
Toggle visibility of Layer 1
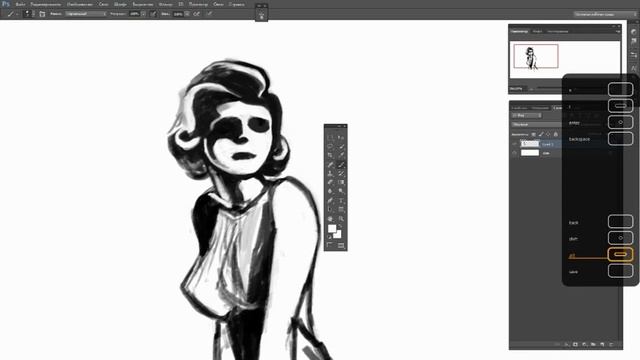click(514, 144)
